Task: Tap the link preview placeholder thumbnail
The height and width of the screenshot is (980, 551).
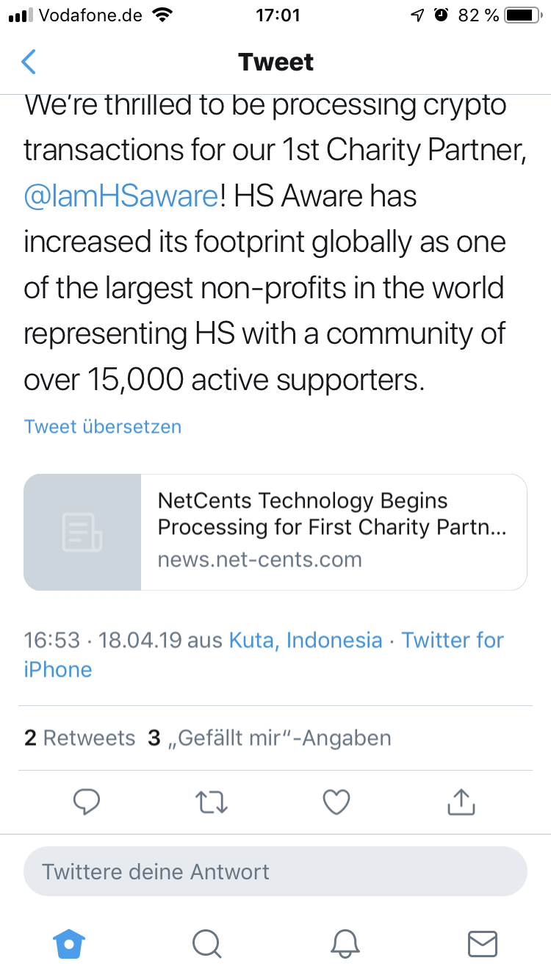Action: [x=82, y=532]
